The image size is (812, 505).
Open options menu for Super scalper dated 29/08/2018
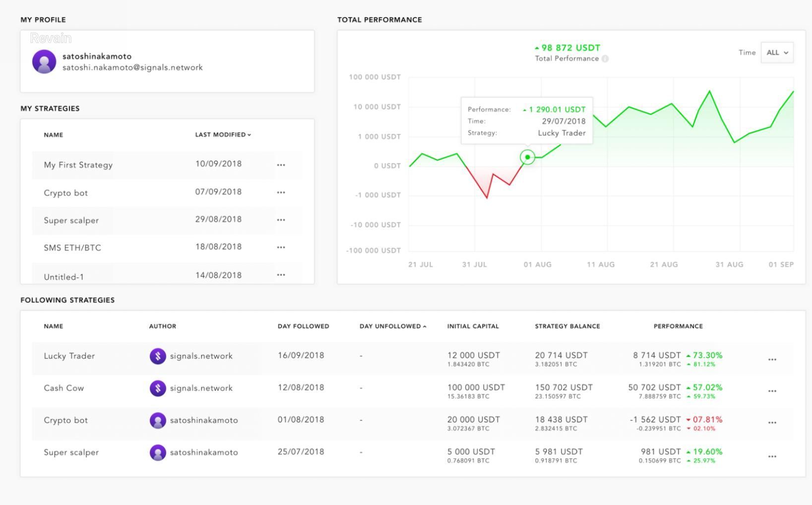pyautogui.click(x=281, y=220)
